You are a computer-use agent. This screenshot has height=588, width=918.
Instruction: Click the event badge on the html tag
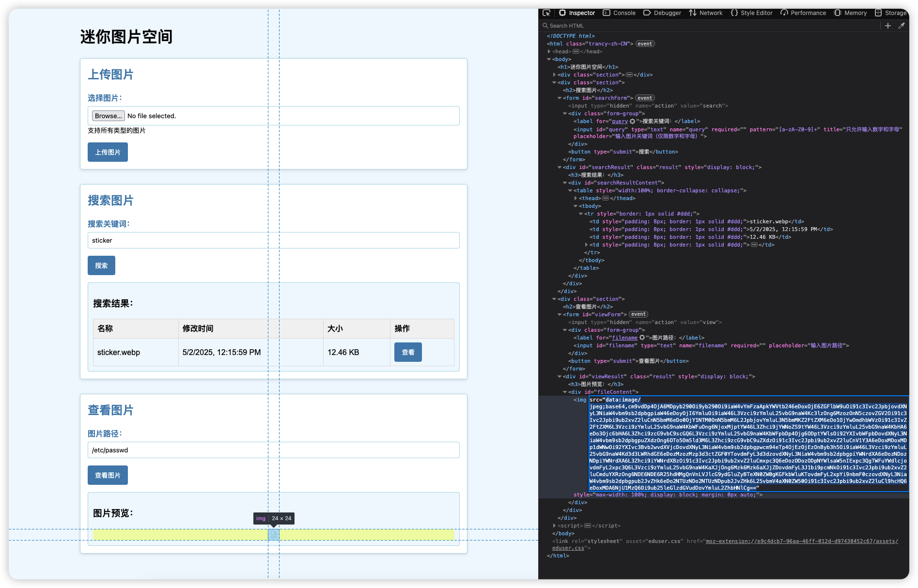click(x=645, y=44)
